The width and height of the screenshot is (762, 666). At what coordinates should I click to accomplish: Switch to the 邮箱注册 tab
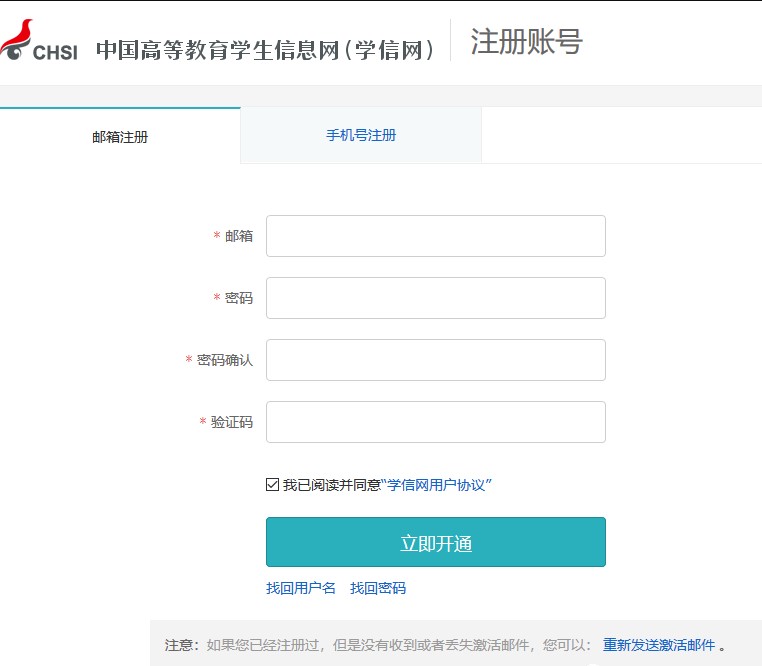[x=120, y=137]
